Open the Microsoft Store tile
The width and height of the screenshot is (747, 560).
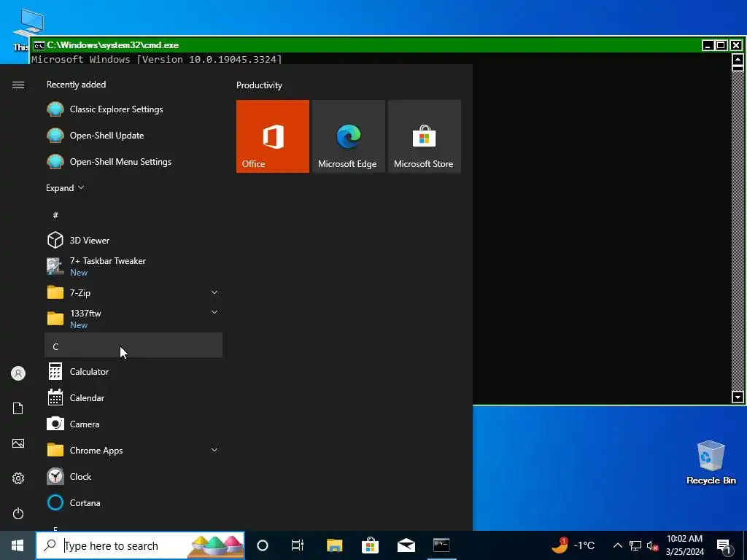[x=425, y=136]
